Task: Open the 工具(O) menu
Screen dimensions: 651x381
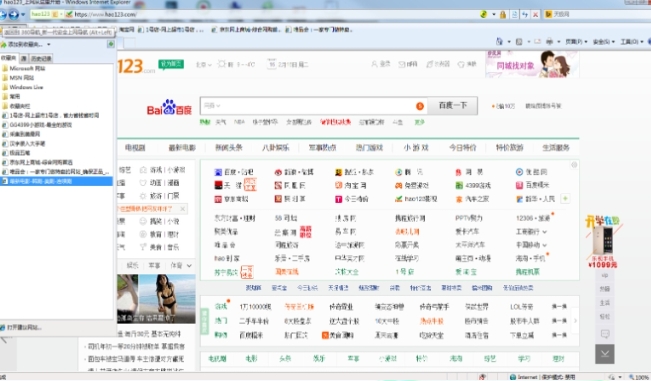Action: 631,42
